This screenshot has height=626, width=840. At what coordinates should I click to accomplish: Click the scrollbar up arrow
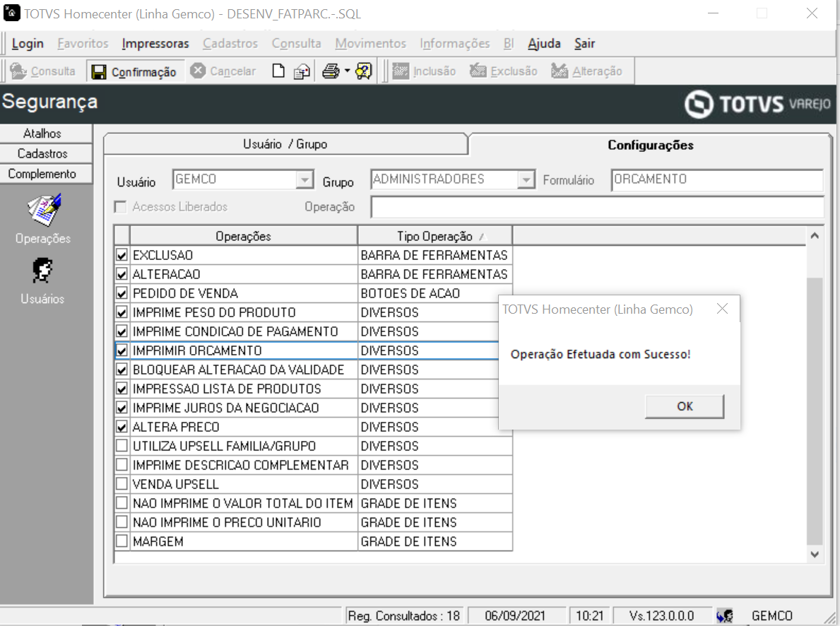[x=815, y=236]
